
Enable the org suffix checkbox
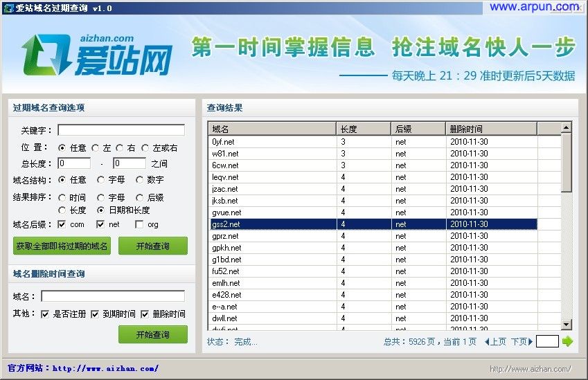139,224
